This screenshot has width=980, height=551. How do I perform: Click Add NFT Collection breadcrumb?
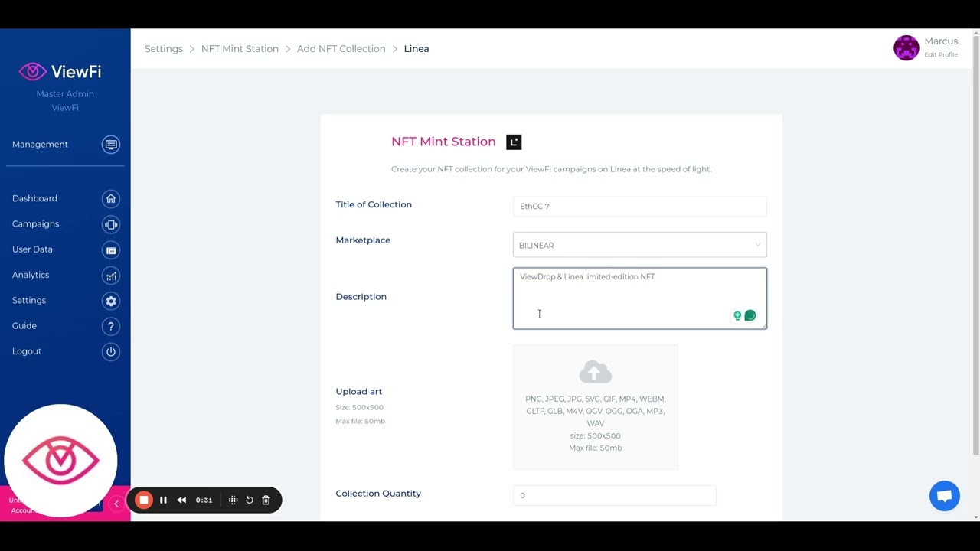pyautogui.click(x=341, y=48)
